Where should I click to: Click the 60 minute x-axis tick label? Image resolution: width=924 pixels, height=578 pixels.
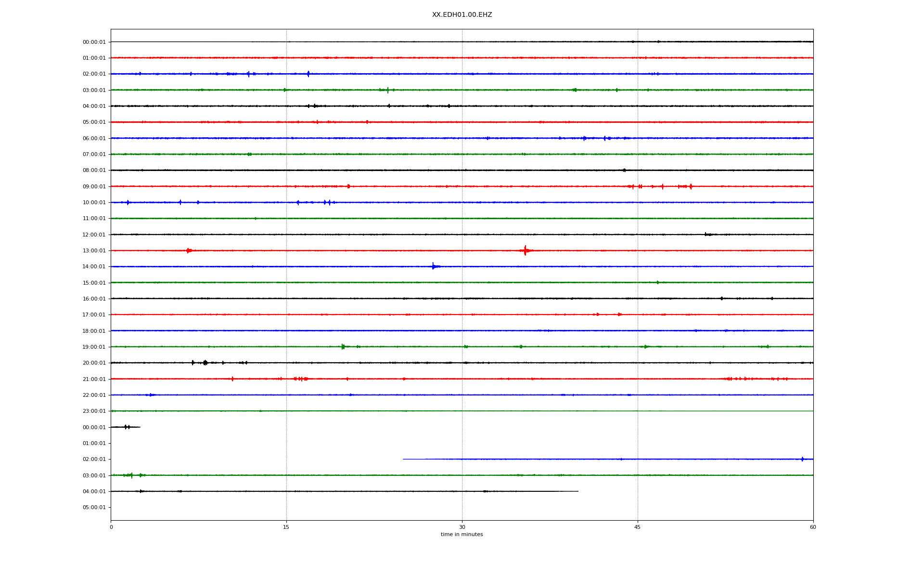click(812, 527)
